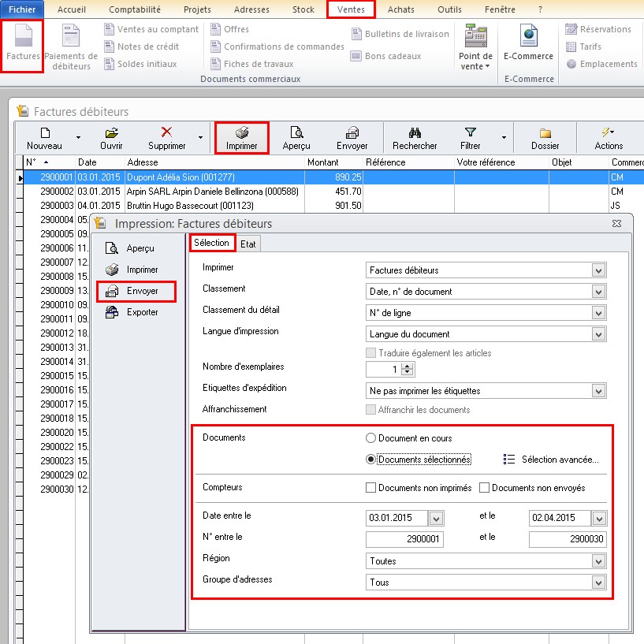644x644 pixels.
Task: Click Envoyer in Factures débiteurs toolbar
Action: click(x=352, y=139)
